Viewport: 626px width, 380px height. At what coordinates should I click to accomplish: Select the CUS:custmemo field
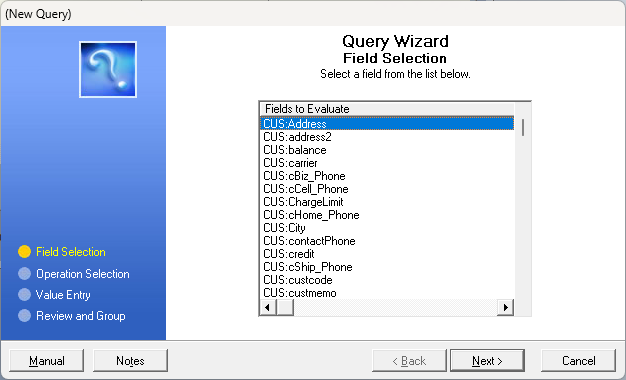(387, 293)
